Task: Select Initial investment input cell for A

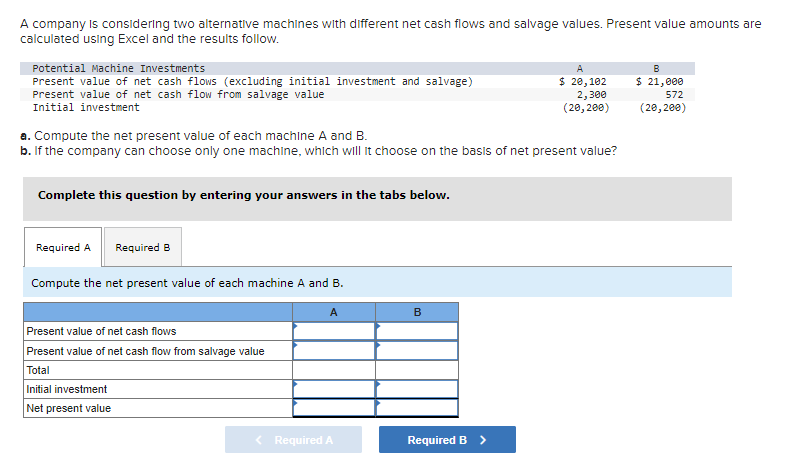Action: (334, 389)
